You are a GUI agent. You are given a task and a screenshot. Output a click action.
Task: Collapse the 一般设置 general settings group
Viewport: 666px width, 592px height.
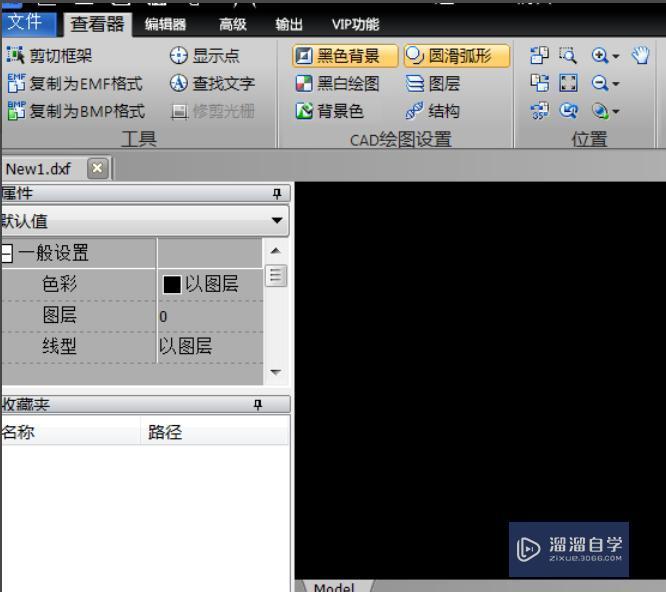coord(6,254)
